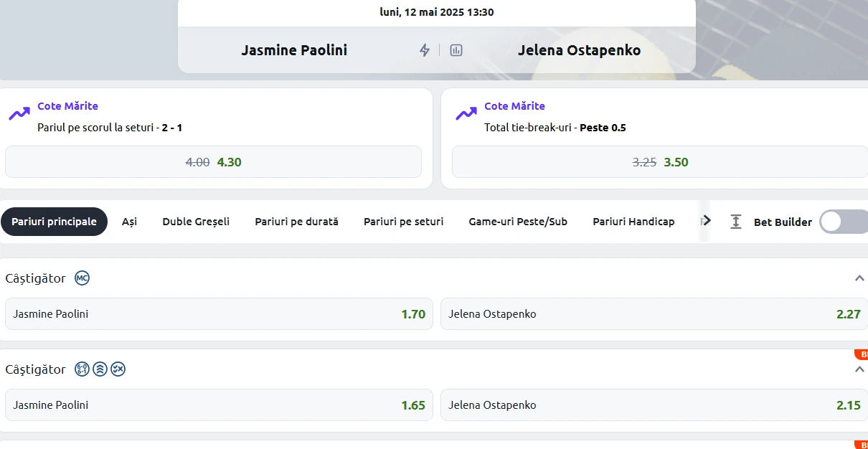This screenshot has width=868, height=449.
Task: Pick Jasmine Paolini at odds 1.70
Action: [x=219, y=314]
